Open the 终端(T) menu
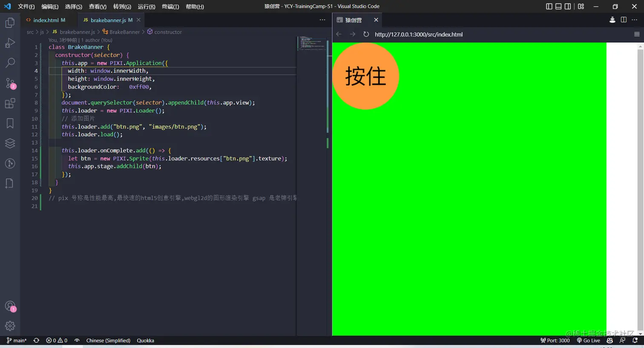Screen dimensions: 644x348 tap(170, 6)
